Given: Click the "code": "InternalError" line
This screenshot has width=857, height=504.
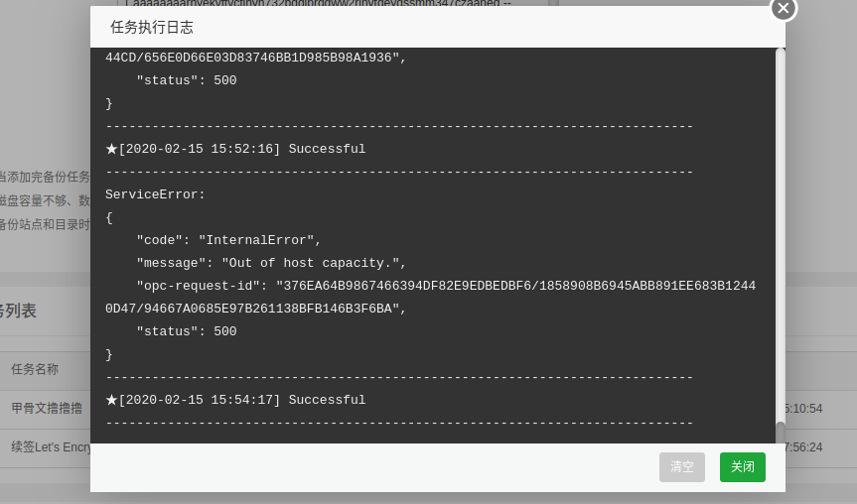Looking at the screenshot, I should click(228, 240).
